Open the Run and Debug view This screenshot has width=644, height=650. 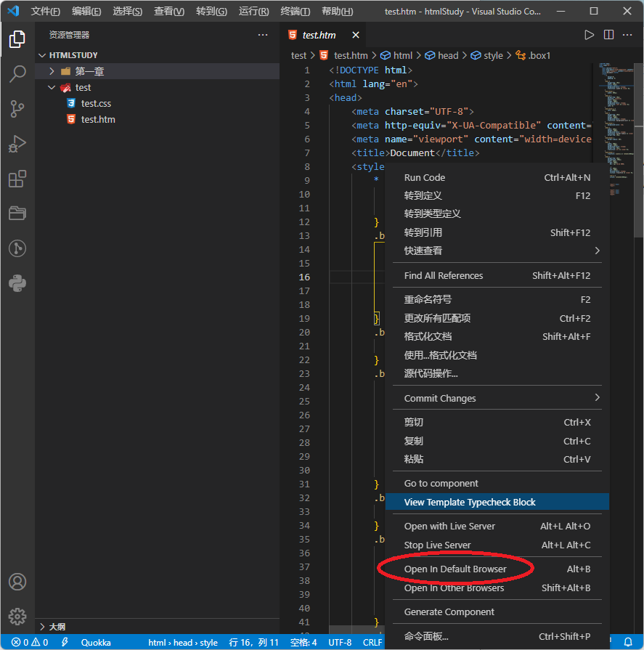pyautogui.click(x=17, y=143)
